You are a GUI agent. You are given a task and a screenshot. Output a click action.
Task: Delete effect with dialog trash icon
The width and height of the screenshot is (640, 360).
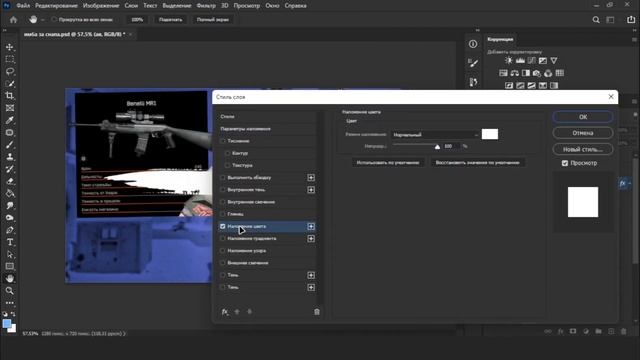(317, 312)
